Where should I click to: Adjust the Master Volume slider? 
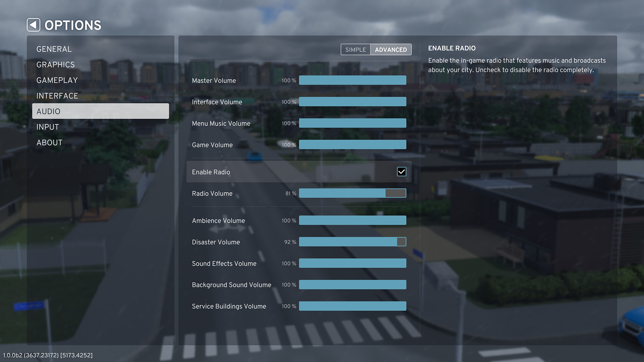tap(352, 80)
